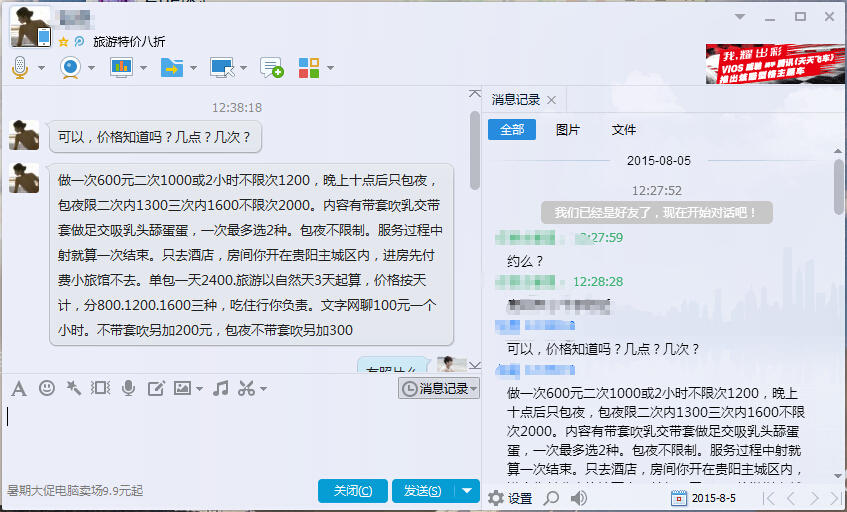The image size is (847, 512).
Task: Switch to the 图片 tab
Action: (567, 130)
